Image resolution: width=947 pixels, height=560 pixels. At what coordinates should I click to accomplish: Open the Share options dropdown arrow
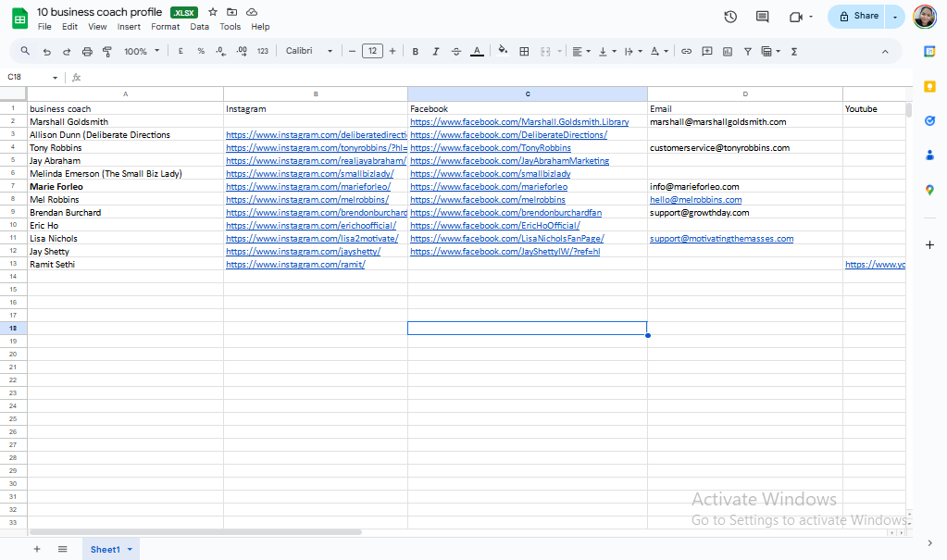click(894, 17)
